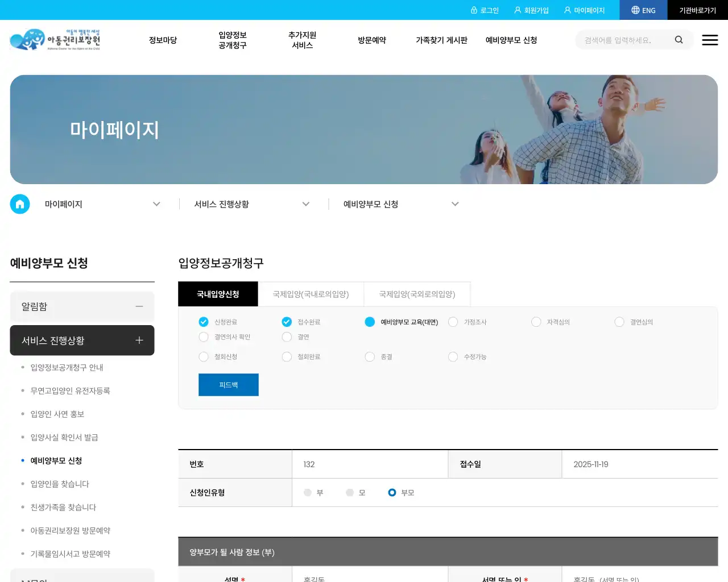Click the 기관바로가기 link

point(698,10)
